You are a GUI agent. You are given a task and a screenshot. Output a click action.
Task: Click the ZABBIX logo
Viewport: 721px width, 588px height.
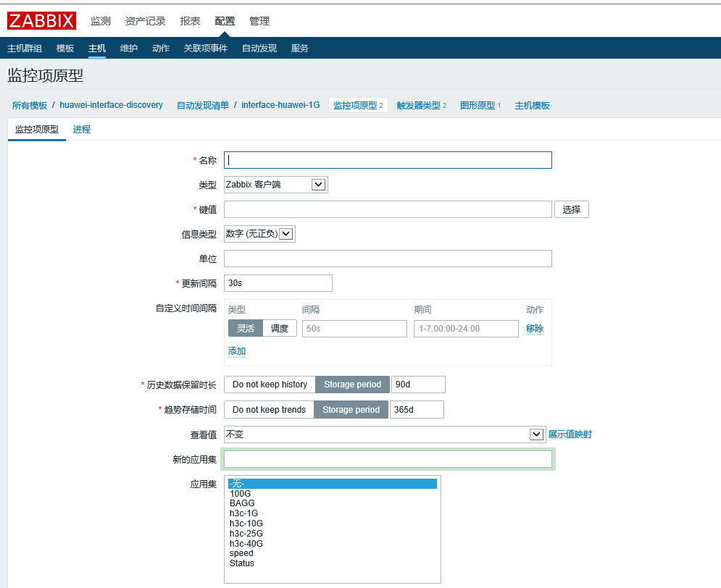click(x=41, y=20)
